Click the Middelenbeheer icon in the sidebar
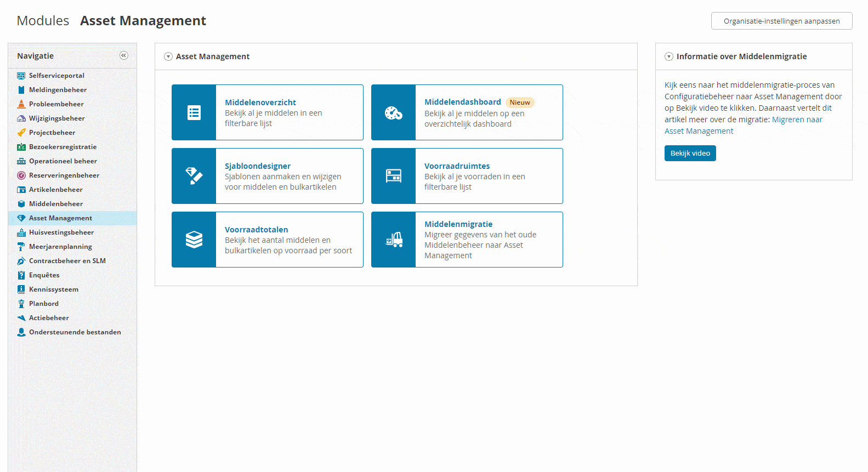This screenshot has height=472, width=868. point(21,204)
